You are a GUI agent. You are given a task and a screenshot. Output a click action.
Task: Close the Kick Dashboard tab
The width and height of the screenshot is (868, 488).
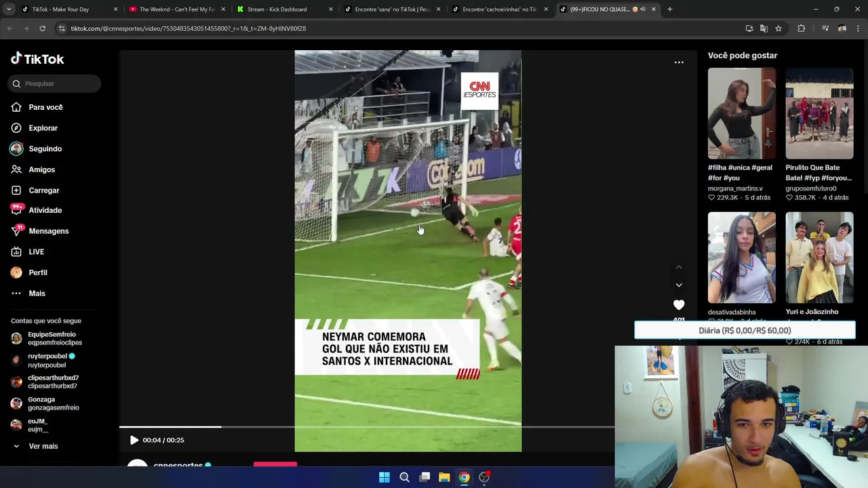coord(331,9)
